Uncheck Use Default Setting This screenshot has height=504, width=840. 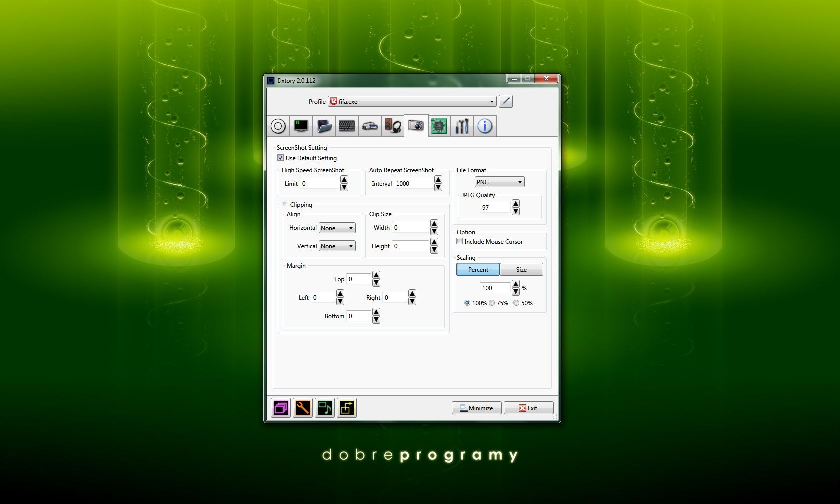[281, 158]
